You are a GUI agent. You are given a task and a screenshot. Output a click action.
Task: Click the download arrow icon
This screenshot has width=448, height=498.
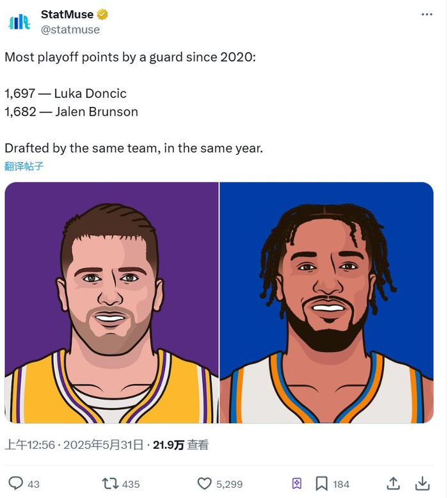point(422,483)
